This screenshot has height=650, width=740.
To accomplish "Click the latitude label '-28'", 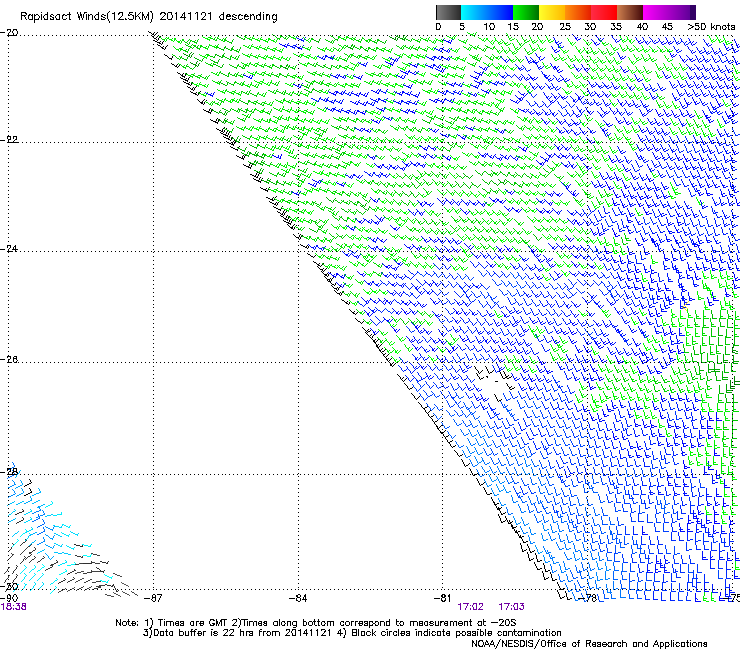I will pyautogui.click(x=9, y=472).
